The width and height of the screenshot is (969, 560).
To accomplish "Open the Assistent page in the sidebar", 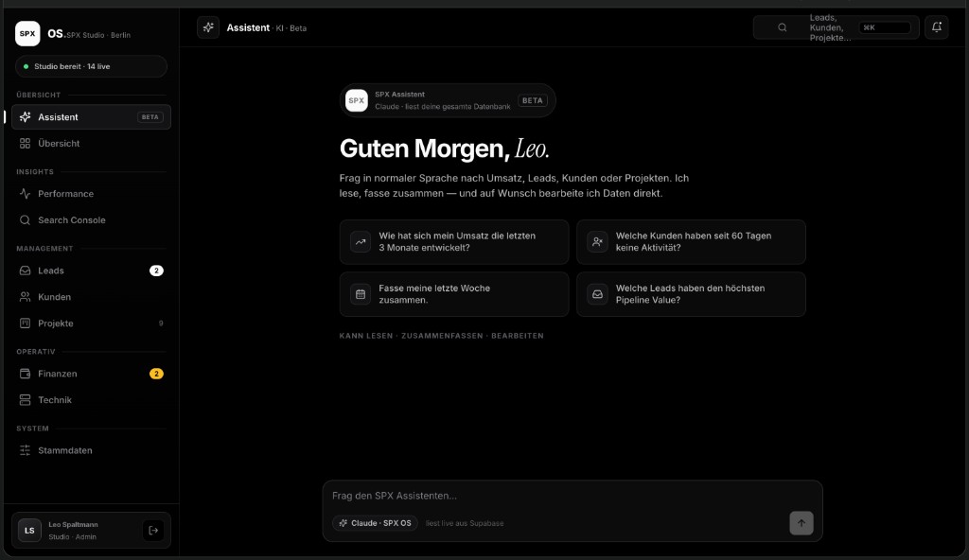I will click(92, 116).
